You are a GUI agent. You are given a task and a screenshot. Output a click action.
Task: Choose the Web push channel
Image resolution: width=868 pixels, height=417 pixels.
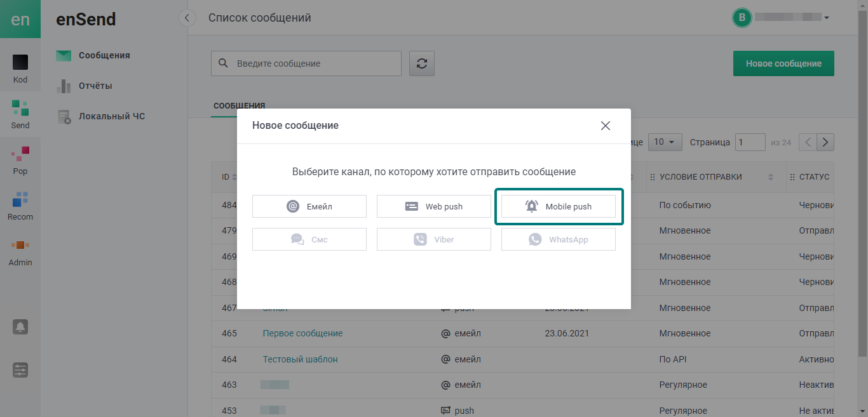(x=434, y=206)
